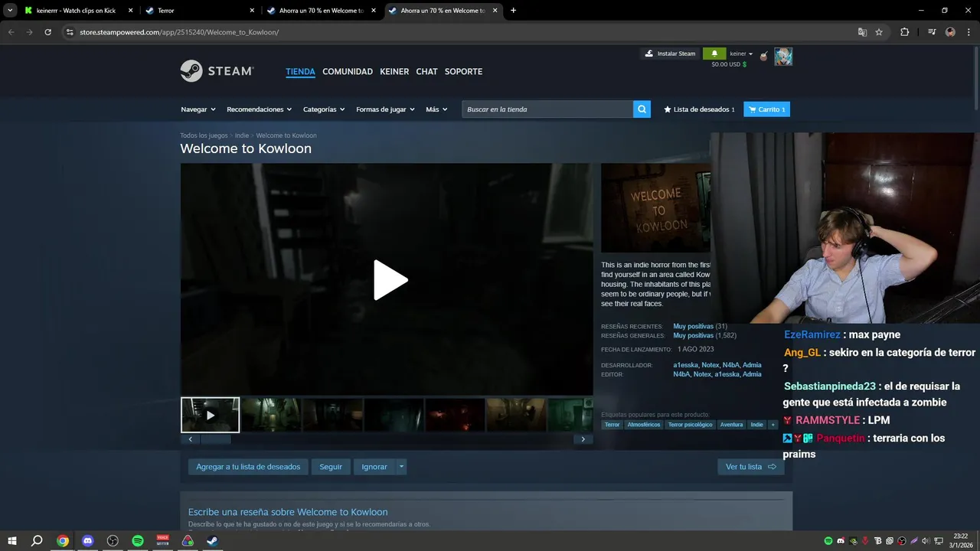Screen dimensions: 980x551
Task: Click the browser address bar URL
Action: [x=179, y=32]
